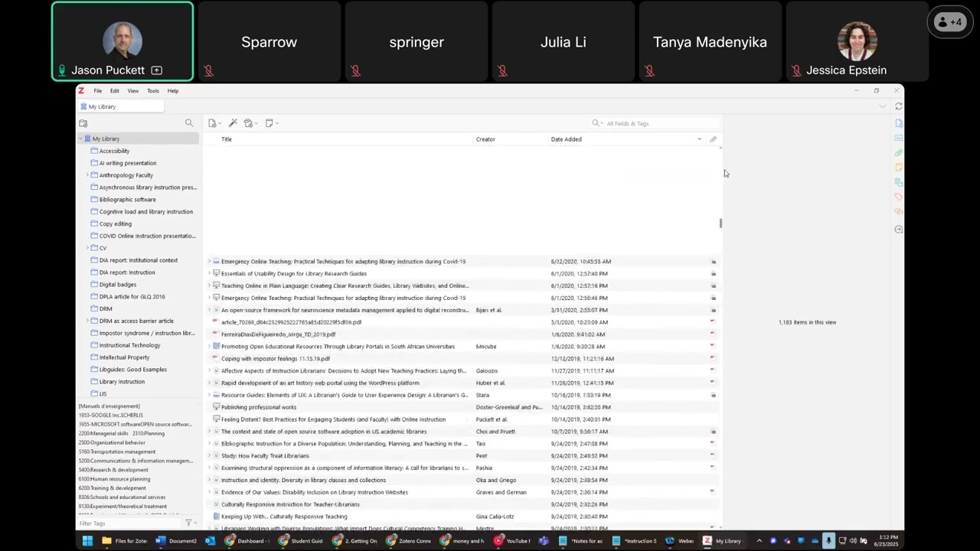Click the microphone icon in system tray
The height and width of the screenshot is (551, 980).
828,541
